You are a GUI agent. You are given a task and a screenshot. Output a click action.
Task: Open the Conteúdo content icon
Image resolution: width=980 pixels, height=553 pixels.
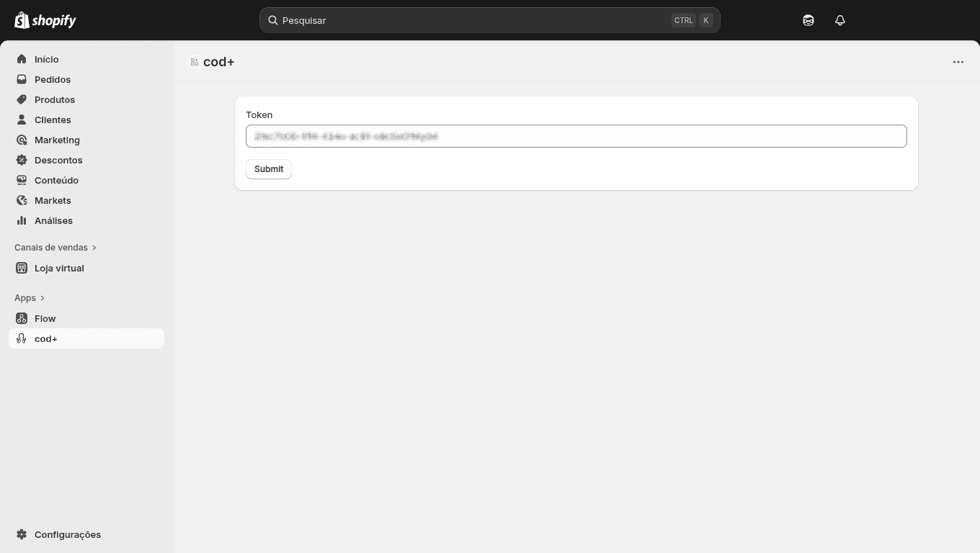(x=22, y=180)
